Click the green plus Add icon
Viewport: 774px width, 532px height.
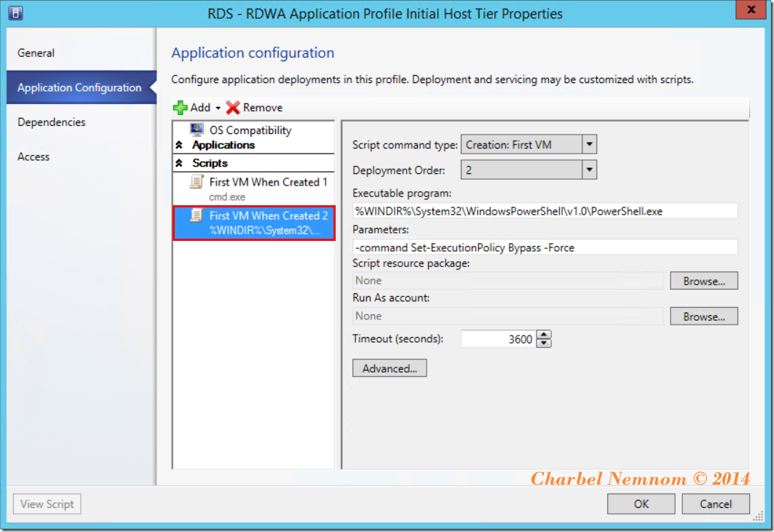pos(180,107)
